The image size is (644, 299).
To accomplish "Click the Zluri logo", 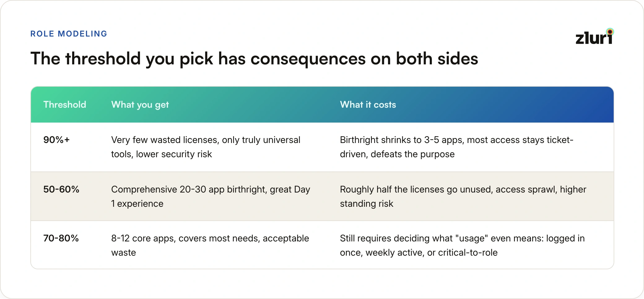I will (x=594, y=37).
